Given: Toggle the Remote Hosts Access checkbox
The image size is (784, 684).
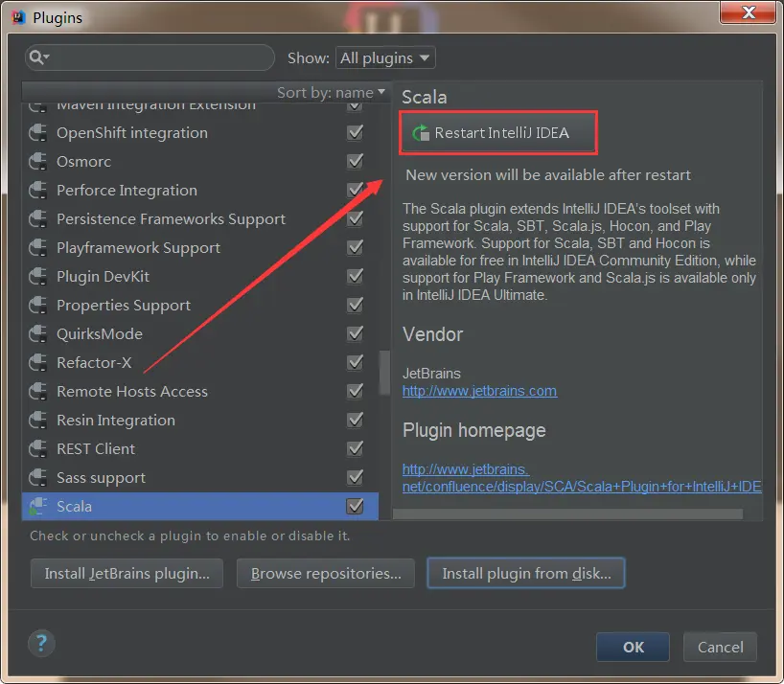Looking at the screenshot, I should (355, 391).
